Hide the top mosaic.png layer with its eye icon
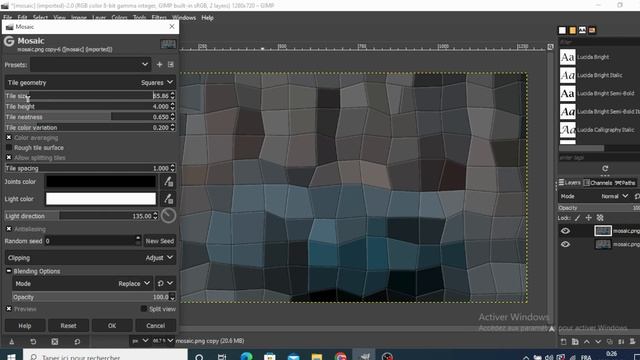 click(565, 231)
